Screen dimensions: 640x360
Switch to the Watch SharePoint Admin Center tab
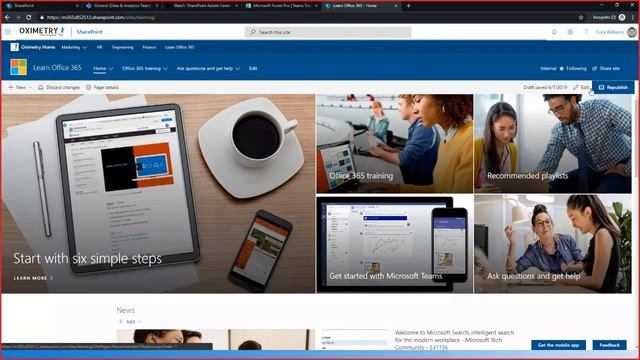202,6
